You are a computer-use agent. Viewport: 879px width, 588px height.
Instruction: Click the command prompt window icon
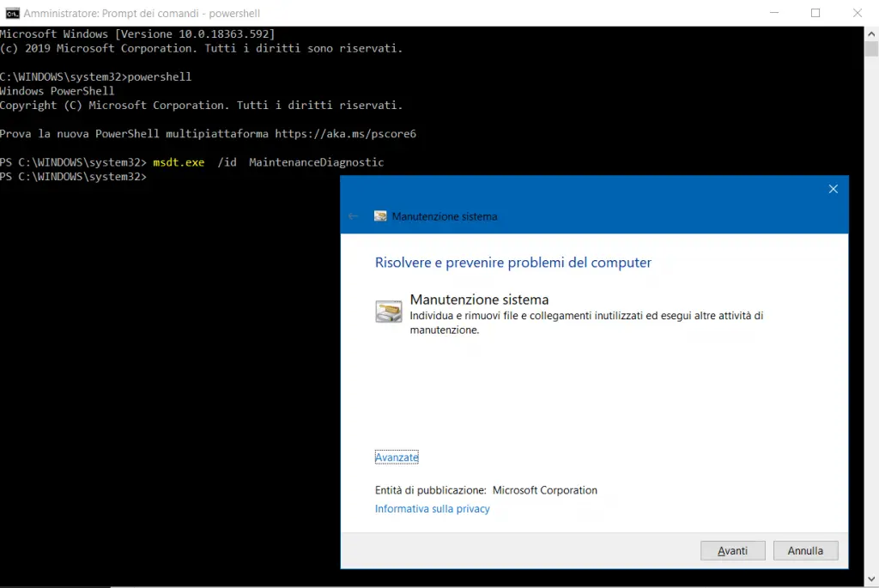tap(12, 13)
